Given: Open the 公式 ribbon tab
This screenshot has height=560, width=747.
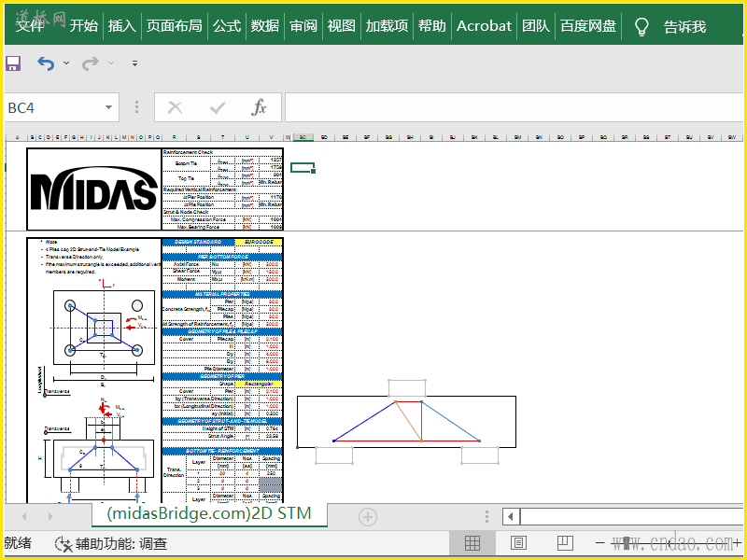Looking at the screenshot, I should [x=227, y=26].
